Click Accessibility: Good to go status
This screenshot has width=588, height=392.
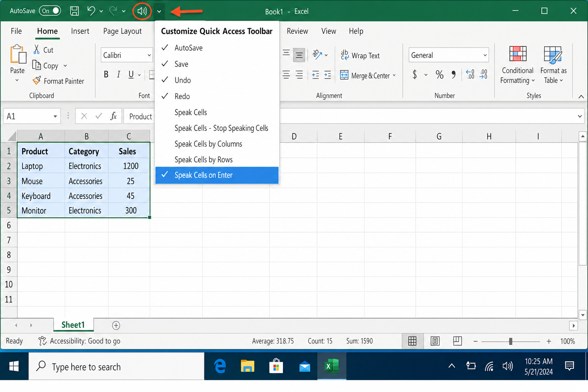coord(79,341)
